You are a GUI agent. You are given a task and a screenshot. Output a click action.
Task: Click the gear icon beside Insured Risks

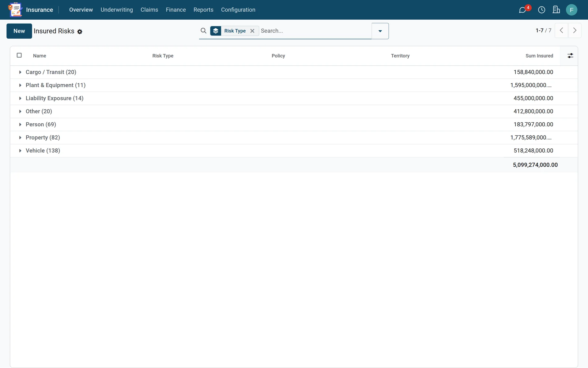tap(80, 32)
